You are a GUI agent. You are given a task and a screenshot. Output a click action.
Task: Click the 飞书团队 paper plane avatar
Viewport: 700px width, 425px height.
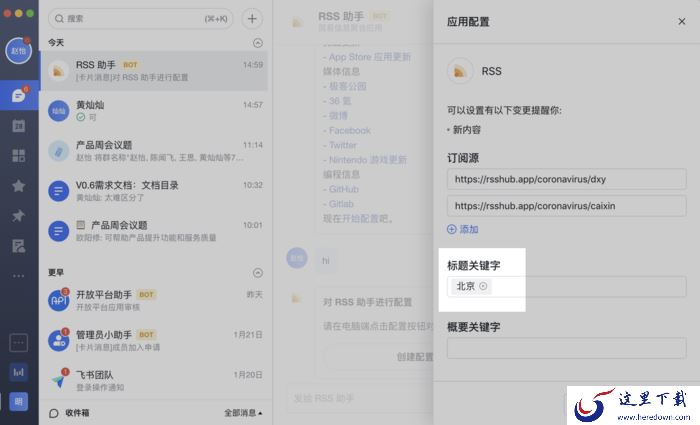[58, 380]
